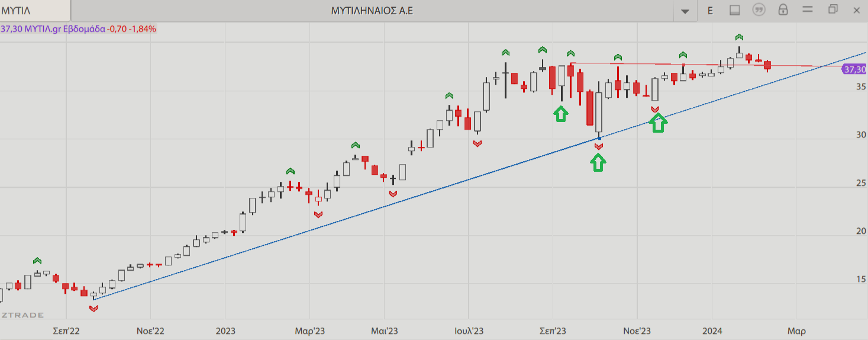Open the symbol dropdown arrow next to ΜΥΤΙΛΗΝΑΙΟΣ Α.Ε

coord(685,11)
